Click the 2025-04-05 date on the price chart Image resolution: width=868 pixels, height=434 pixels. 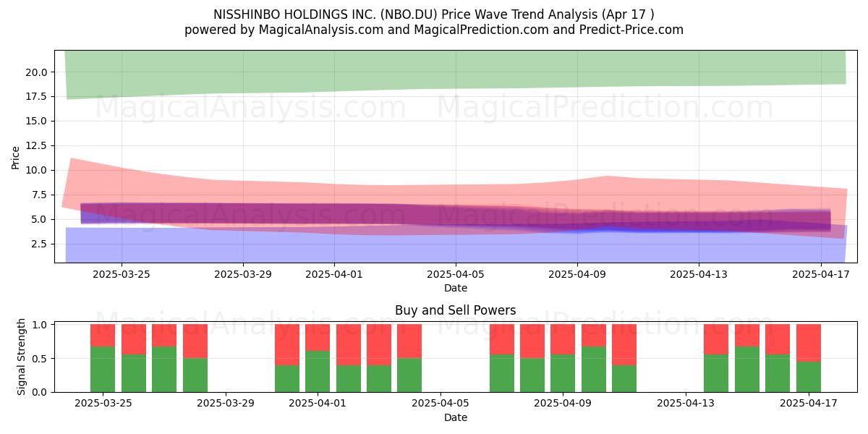pyautogui.click(x=456, y=274)
